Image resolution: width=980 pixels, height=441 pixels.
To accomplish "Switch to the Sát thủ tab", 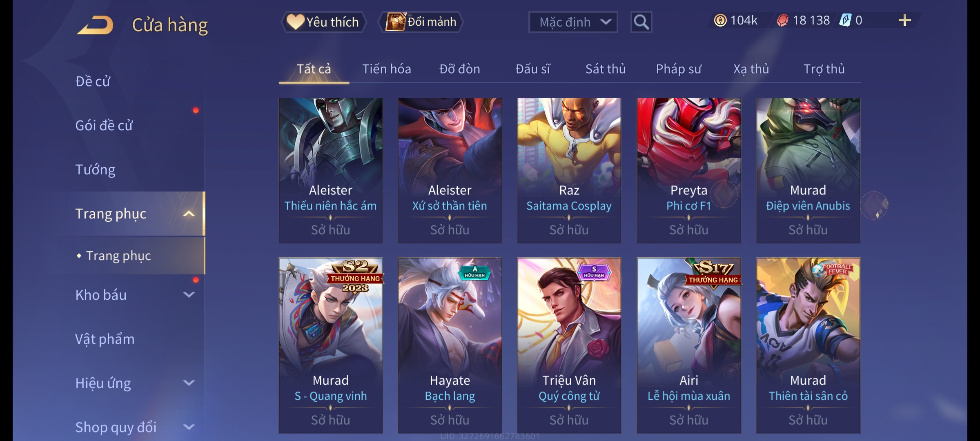I will click(x=605, y=69).
